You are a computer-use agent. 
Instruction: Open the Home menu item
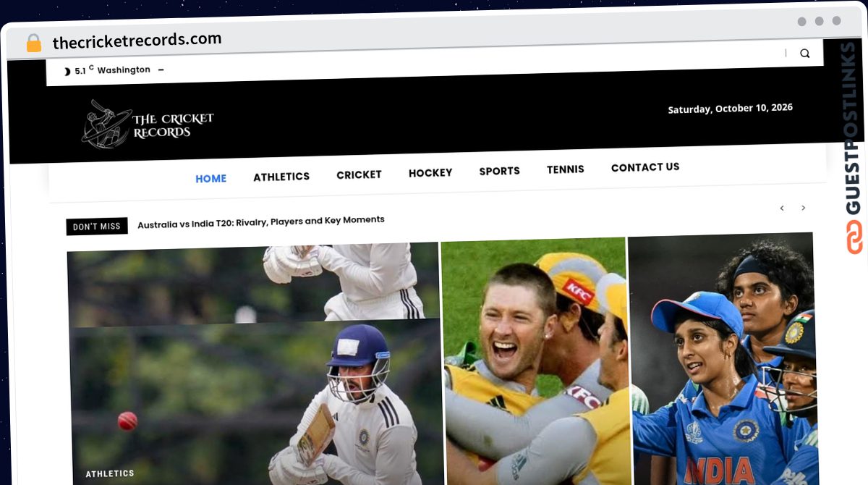click(211, 178)
